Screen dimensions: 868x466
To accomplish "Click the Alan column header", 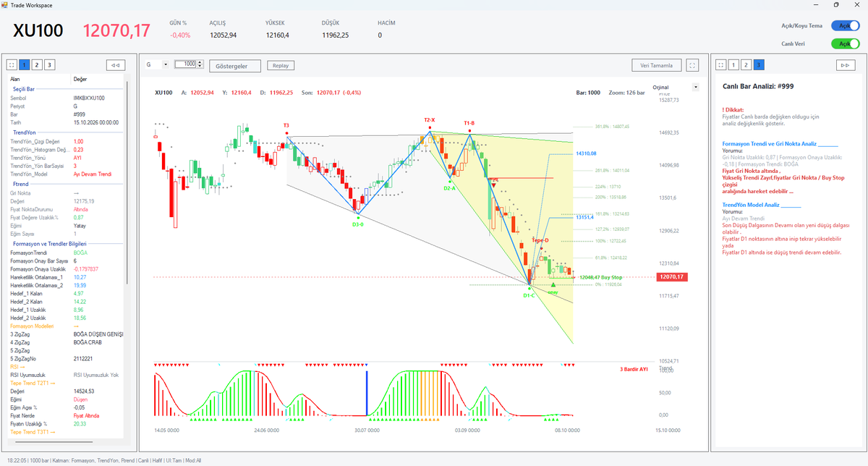I will (41, 78).
